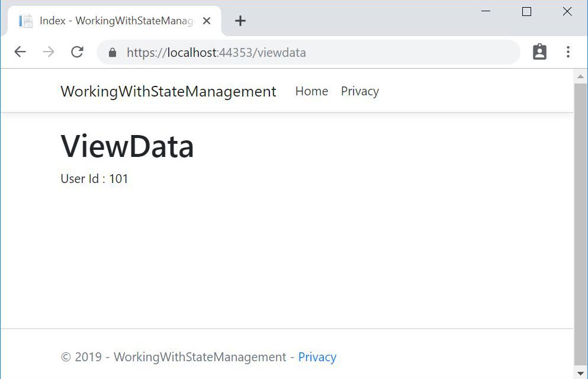This screenshot has height=379, width=588.
Task: Open a new tab with the plus button
Action: point(240,21)
